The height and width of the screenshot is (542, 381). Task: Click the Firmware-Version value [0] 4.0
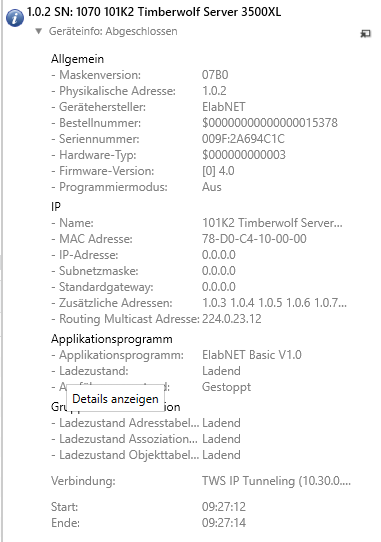(218, 171)
